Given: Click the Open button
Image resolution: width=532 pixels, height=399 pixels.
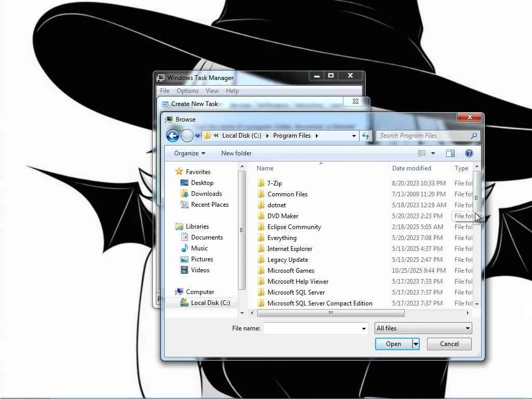Looking at the screenshot, I should coord(394,344).
